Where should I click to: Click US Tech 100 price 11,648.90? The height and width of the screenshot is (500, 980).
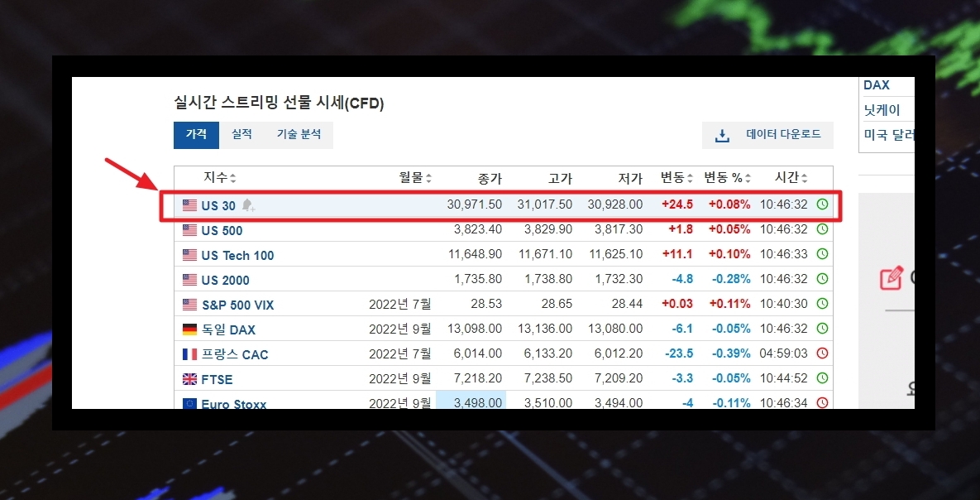pos(475,254)
